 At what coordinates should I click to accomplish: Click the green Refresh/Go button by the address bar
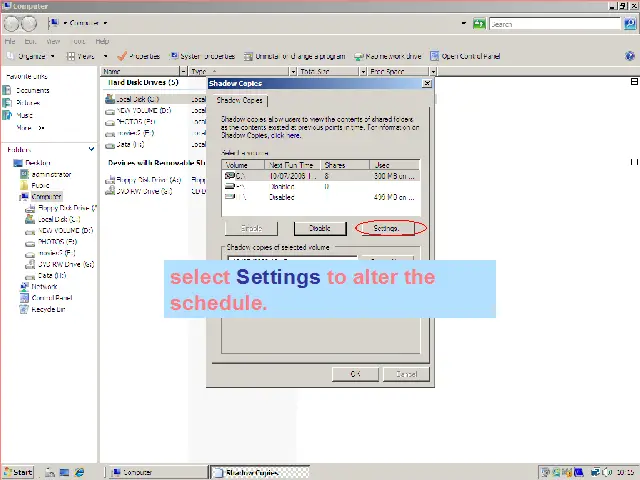click(x=479, y=24)
